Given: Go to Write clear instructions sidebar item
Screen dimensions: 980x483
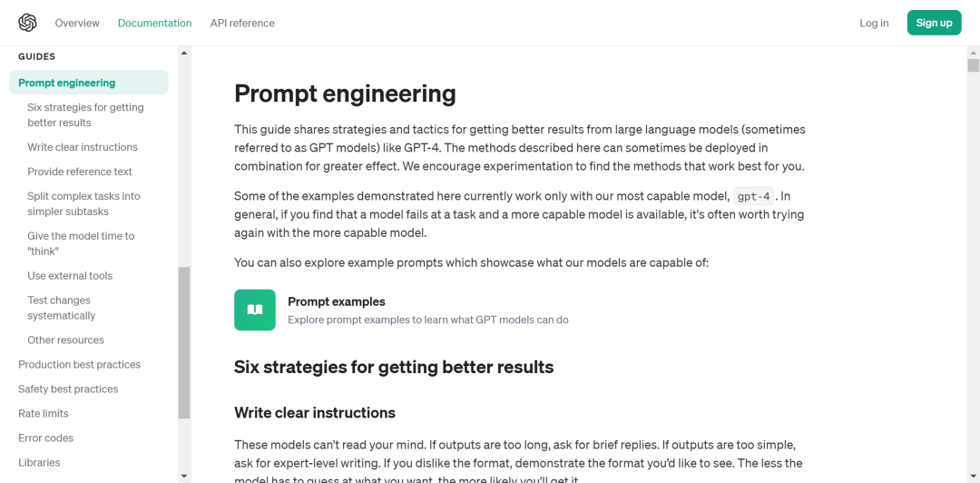Looking at the screenshot, I should pos(83,147).
